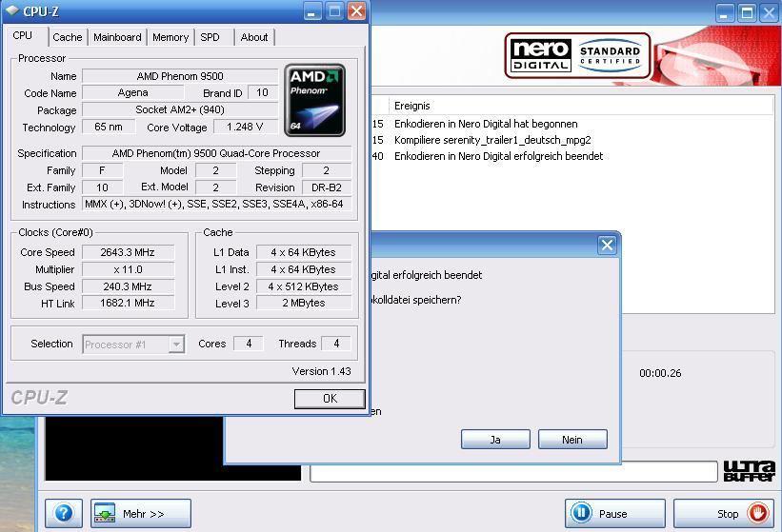782x532 pixels.
Task: Close the Nero save-log dialog
Action: pos(607,245)
